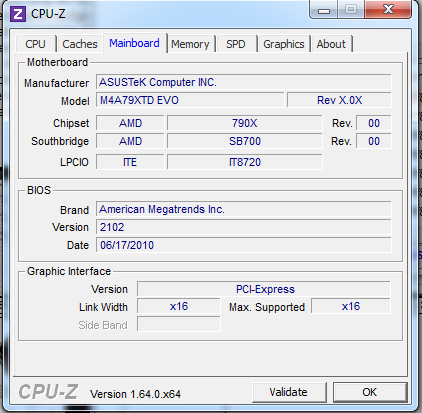
Task: Click the Rev X.0X model revision field
Action: coord(339,100)
